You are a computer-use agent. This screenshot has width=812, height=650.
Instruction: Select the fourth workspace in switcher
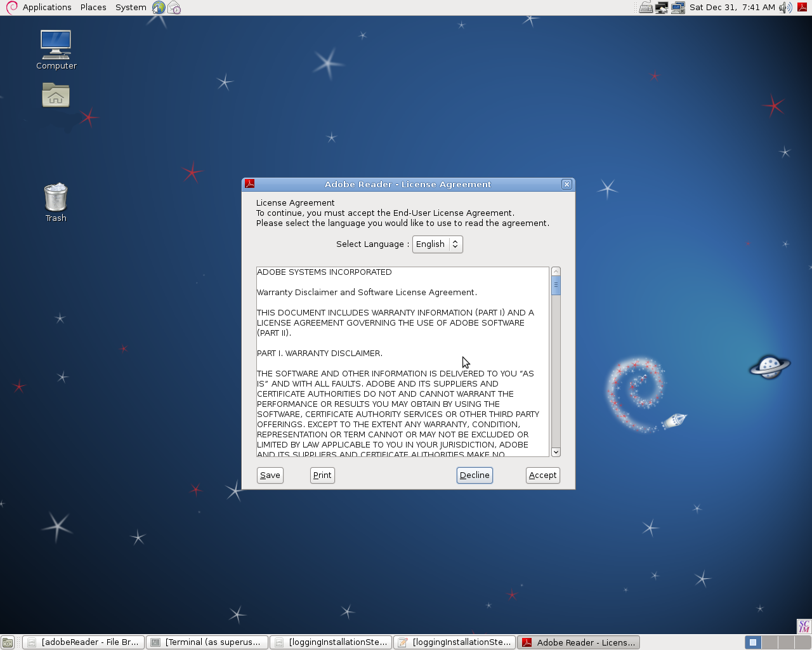coord(802,642)
